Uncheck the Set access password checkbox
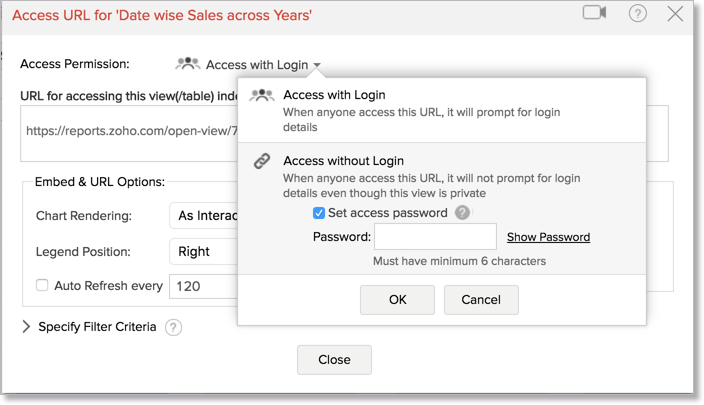The image size is (704, 405). 319,213
